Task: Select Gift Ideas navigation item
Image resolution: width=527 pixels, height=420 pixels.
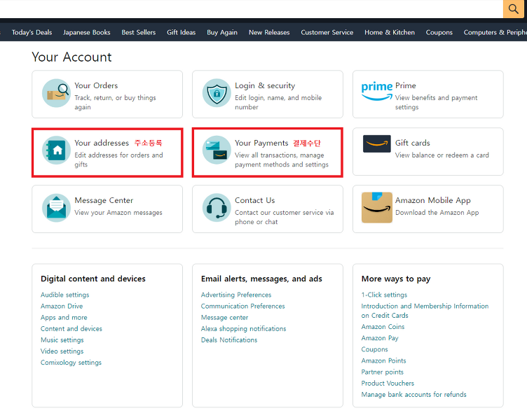Action: (181, 33)
